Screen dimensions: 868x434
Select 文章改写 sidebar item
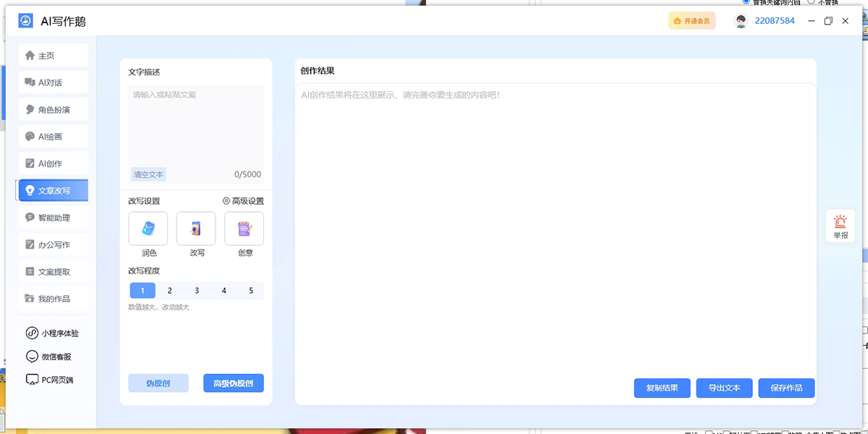[54, 190]
